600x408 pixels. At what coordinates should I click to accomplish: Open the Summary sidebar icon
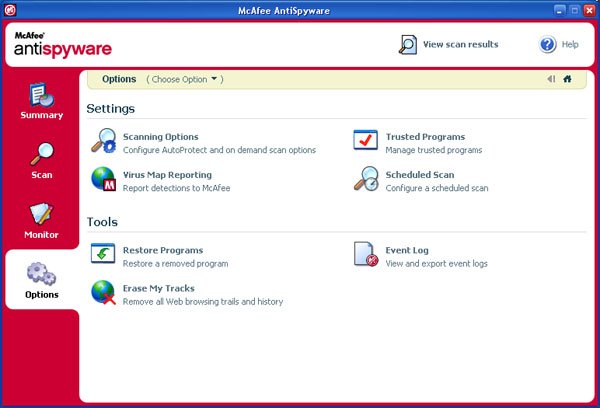(x=42, y=95)
